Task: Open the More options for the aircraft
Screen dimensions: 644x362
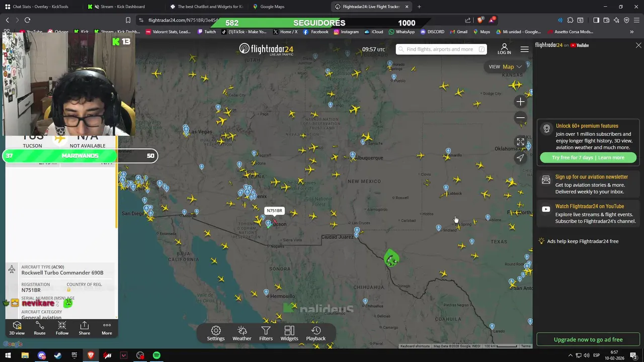Action: point(107,328)
